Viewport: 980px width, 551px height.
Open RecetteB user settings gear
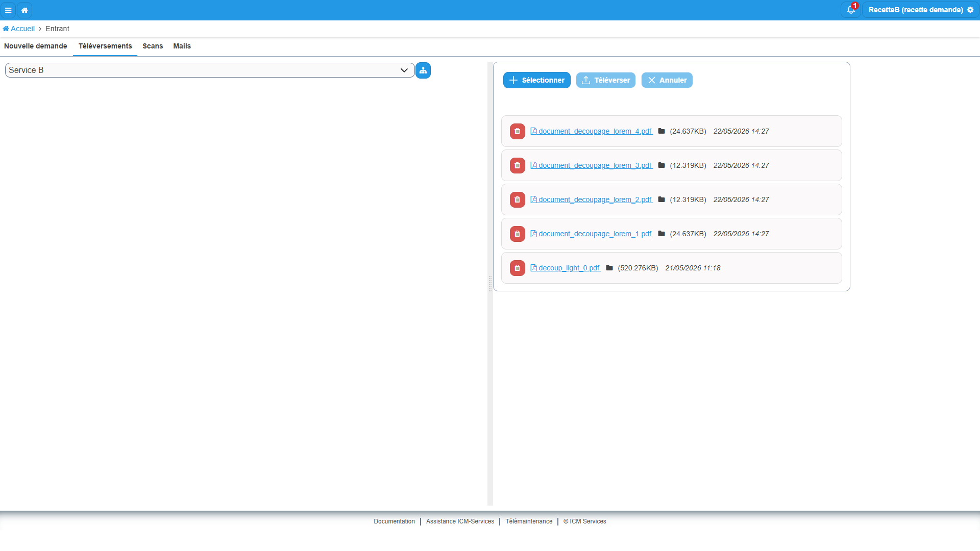coord(970,10)
